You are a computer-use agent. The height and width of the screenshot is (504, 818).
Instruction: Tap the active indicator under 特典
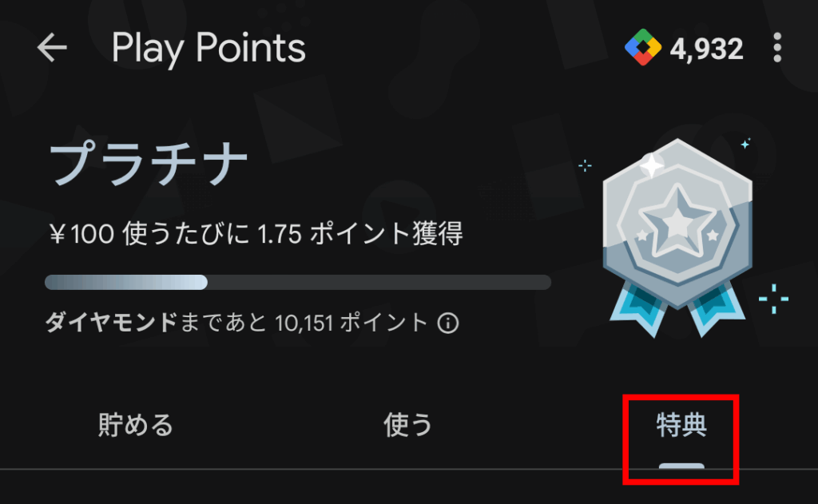pos(681,466)
